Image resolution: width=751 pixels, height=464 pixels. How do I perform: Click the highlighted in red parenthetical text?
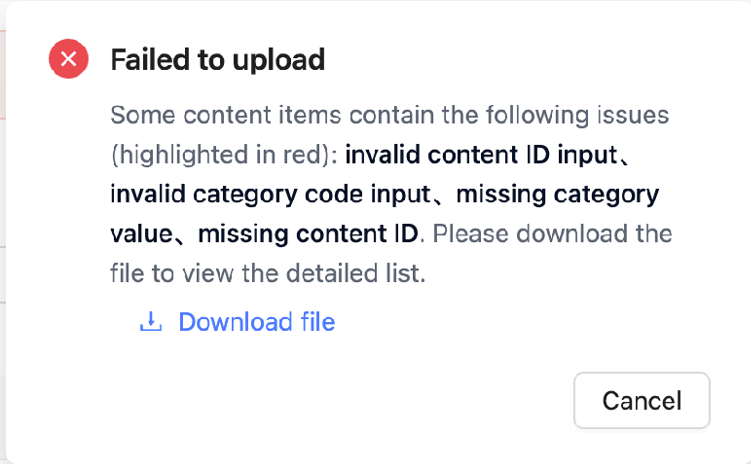tap(225, 155)
